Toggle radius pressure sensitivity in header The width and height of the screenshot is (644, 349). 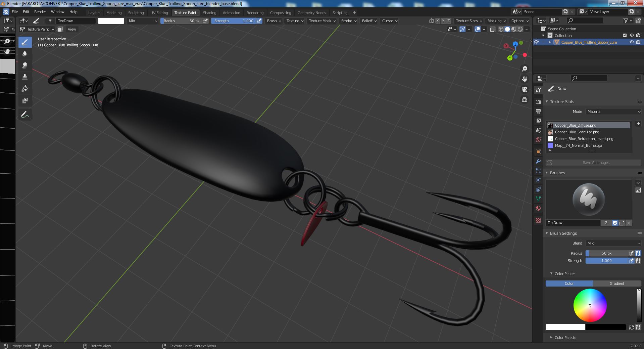(206, 21)
